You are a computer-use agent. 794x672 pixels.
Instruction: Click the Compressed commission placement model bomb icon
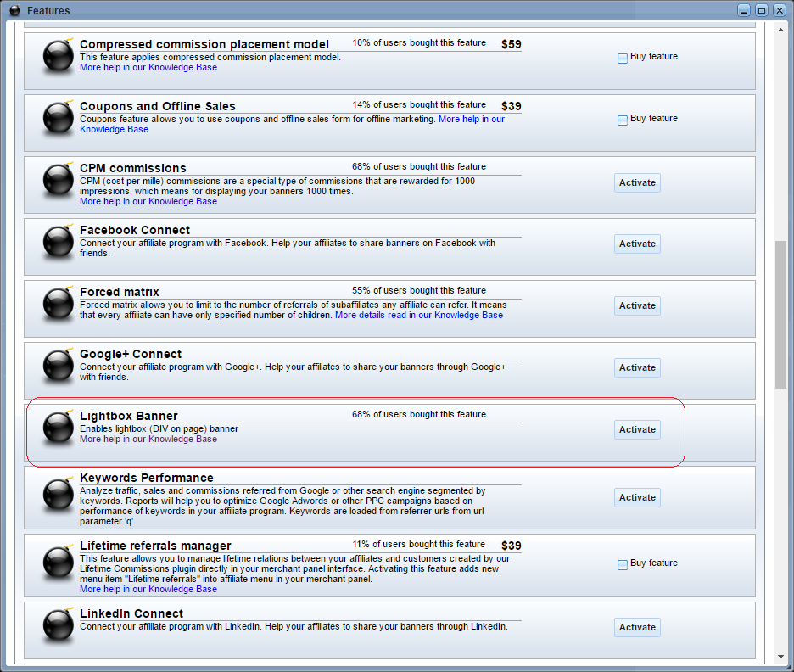coord(59,56)
